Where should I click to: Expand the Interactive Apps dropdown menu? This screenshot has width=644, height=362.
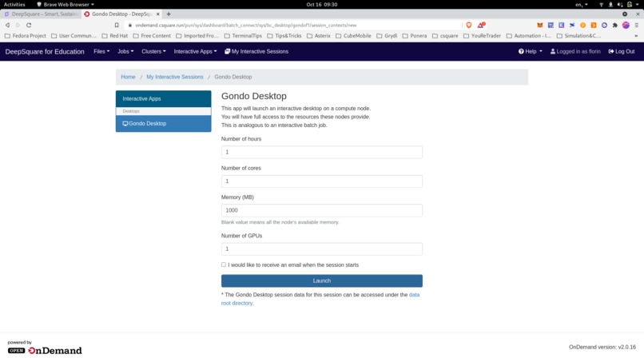(195, 51)
